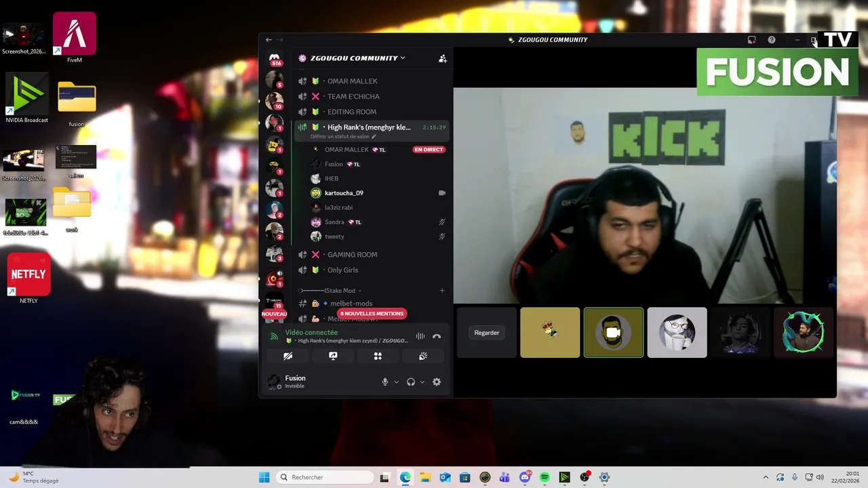Click the EN DIRECT badge next to OMAR MALLEK

coord(429,150)
